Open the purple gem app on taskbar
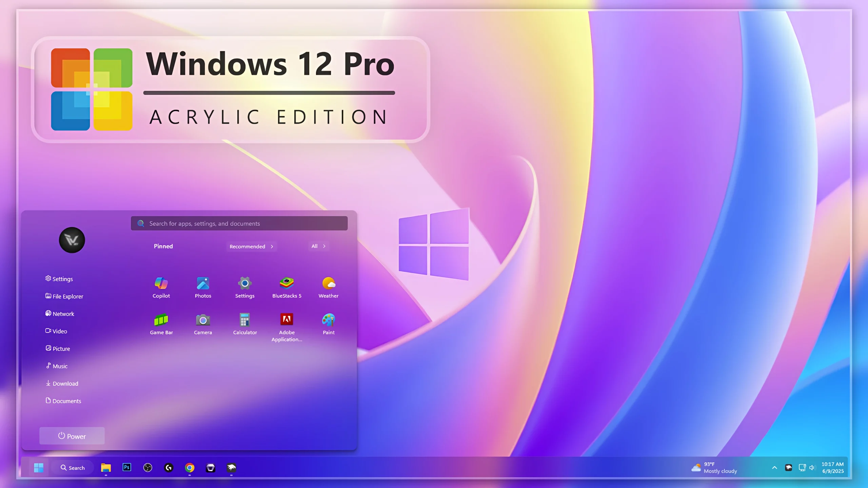 (x=211, y=468)
